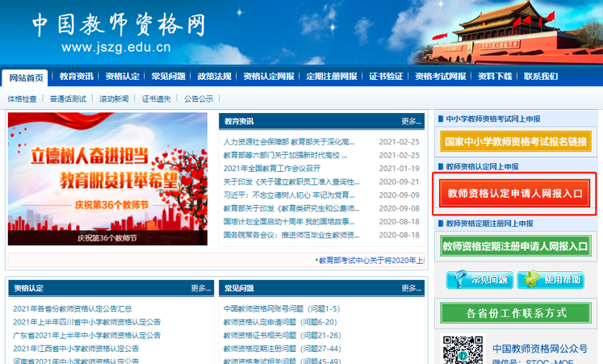
Task: Expand 更多 in the 资格认定 panel
Action: click(x=200, y=288)
